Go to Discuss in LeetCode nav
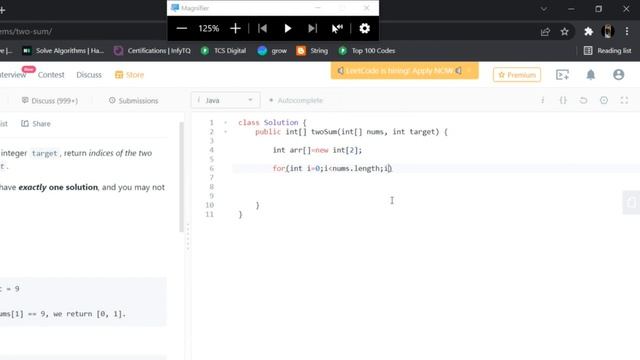Viewport: 640px width, 360px height. [x=89, y=75]
